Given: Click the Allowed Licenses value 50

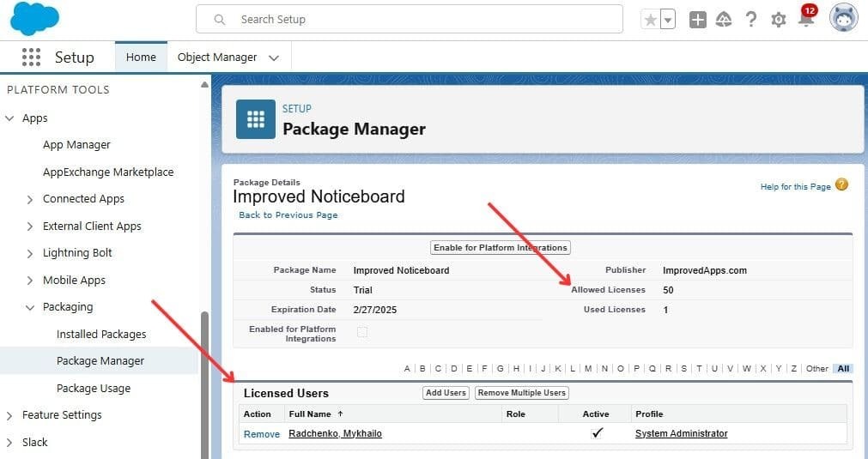Looking at the screenshot, I should pos(668,290).
